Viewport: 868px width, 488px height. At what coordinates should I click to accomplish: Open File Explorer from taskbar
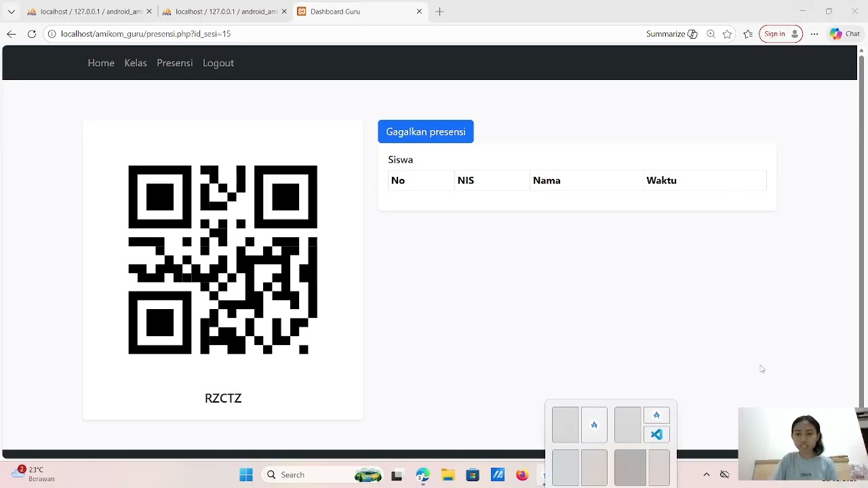pos(448,475)
